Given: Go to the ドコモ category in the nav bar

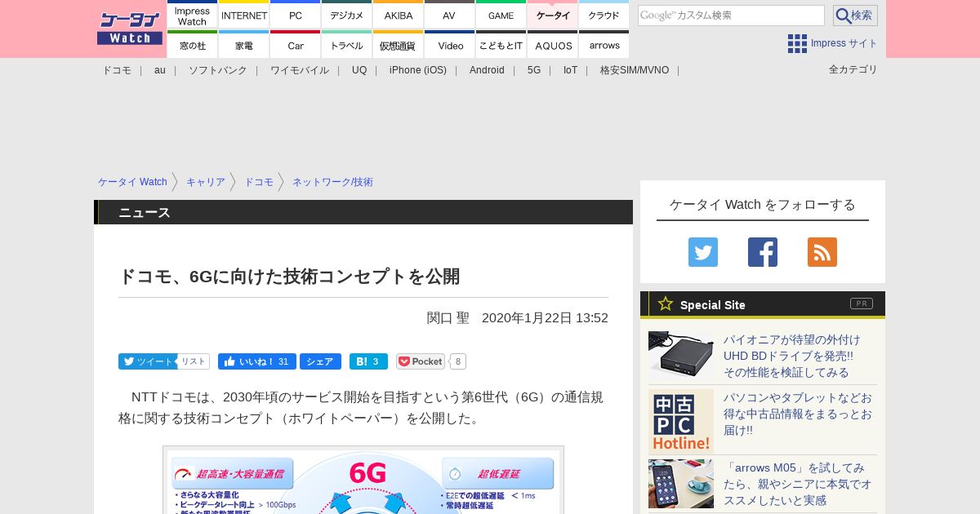Looking at the screenshot, I should pos(116,70).
